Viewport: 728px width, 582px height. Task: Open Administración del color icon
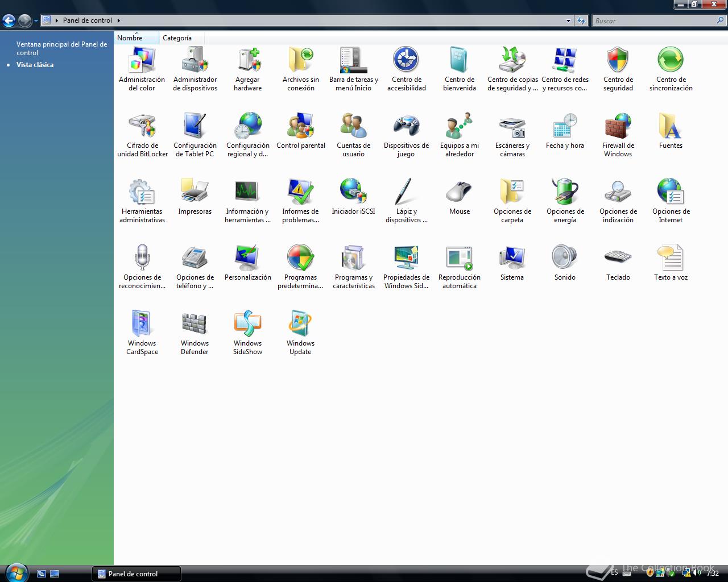tap(142, 59)
